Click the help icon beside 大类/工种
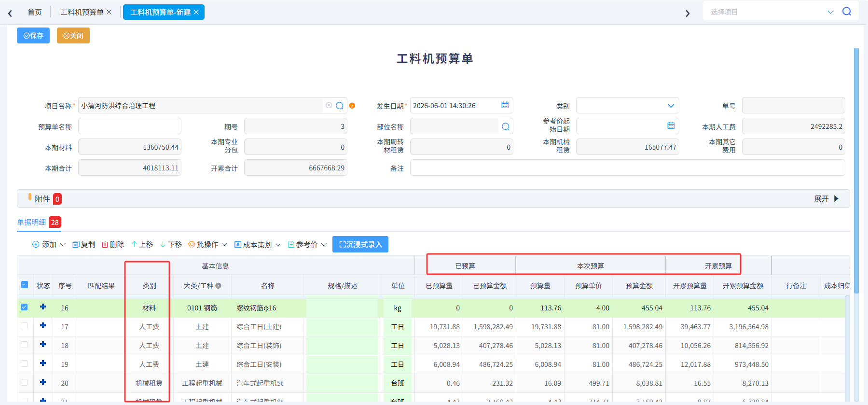The image size is (868, 405). click(219, 286)
